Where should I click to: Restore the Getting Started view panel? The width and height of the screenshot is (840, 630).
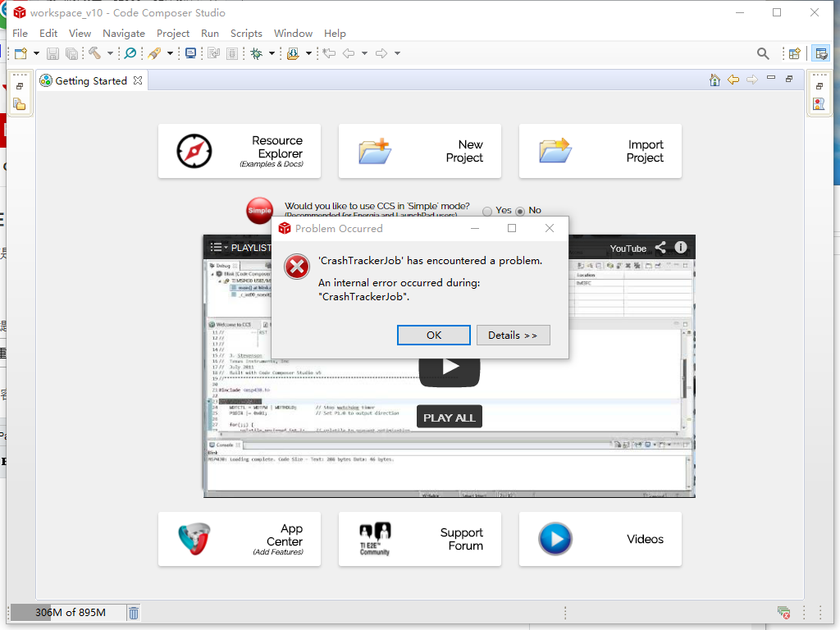coord(789,79)
